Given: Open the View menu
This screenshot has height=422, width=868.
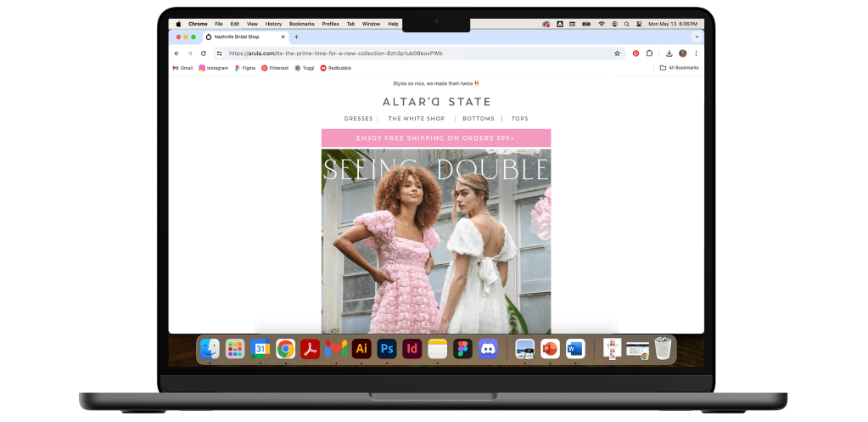Looking at the screenshot, I should point(253,24).
